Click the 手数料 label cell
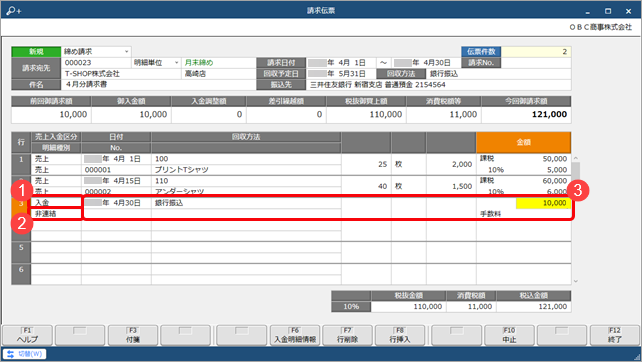This screenshot has height=362, width=642. [491, 214]
